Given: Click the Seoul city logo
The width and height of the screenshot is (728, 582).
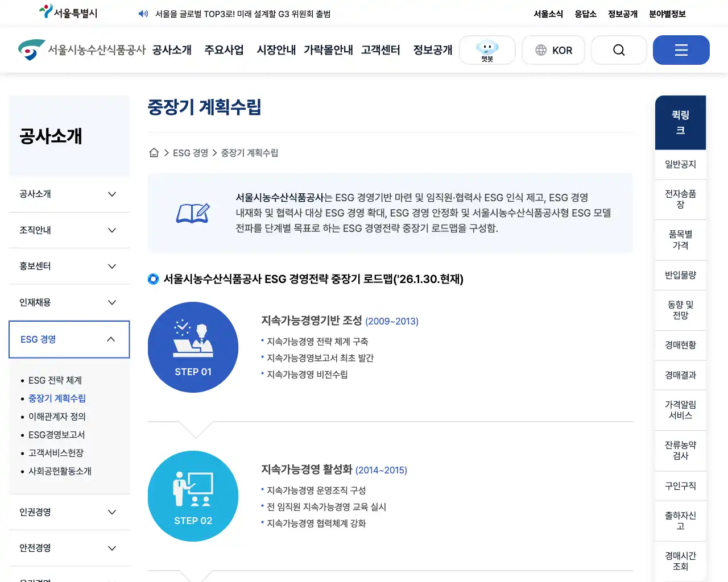Looking at the screenshot, I should coord(68,12).
